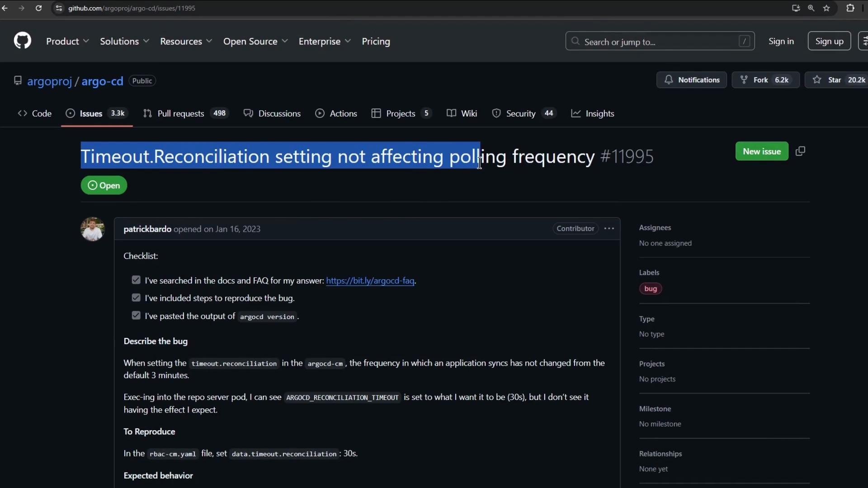Open patrickbardo's profile link
The width and height of the screenshot is (868, 488).
147,229
